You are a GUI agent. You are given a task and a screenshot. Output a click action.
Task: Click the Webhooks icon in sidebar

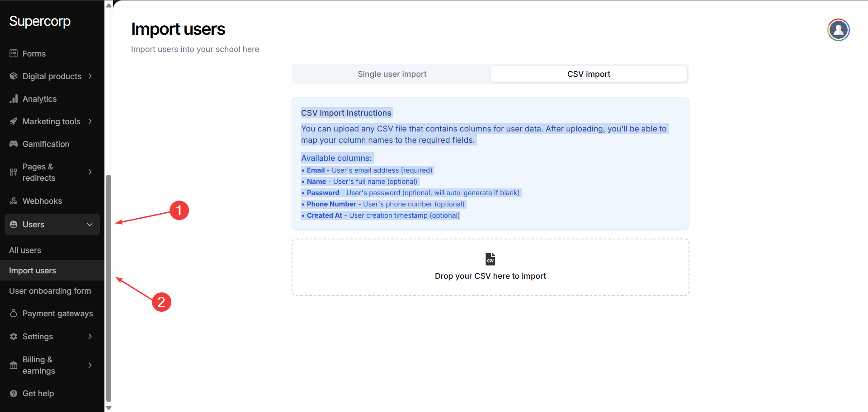point(14,201)
